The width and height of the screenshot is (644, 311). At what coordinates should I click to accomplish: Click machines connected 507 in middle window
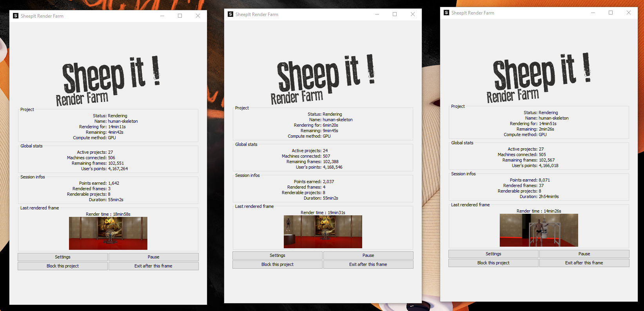point(327,156)
